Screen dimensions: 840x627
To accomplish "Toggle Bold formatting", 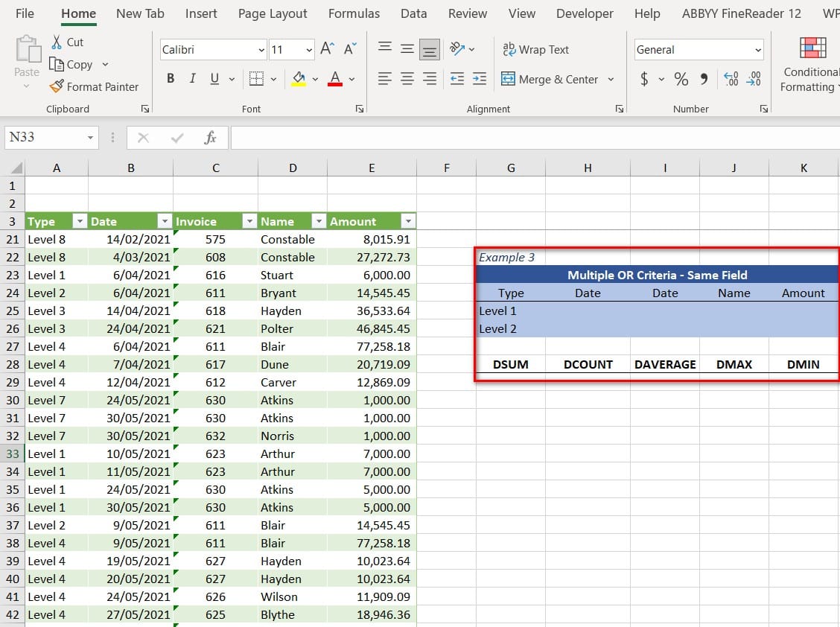I will 171,79.
